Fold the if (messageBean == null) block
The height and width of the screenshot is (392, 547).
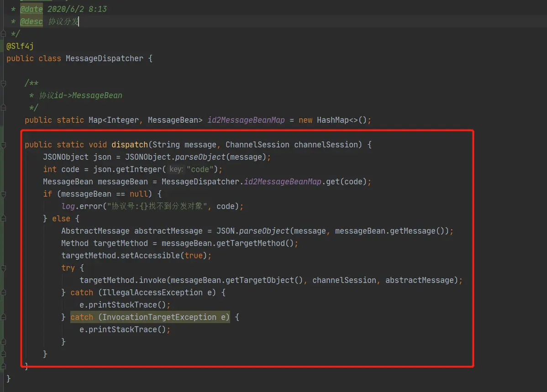(x=4, y=194)
